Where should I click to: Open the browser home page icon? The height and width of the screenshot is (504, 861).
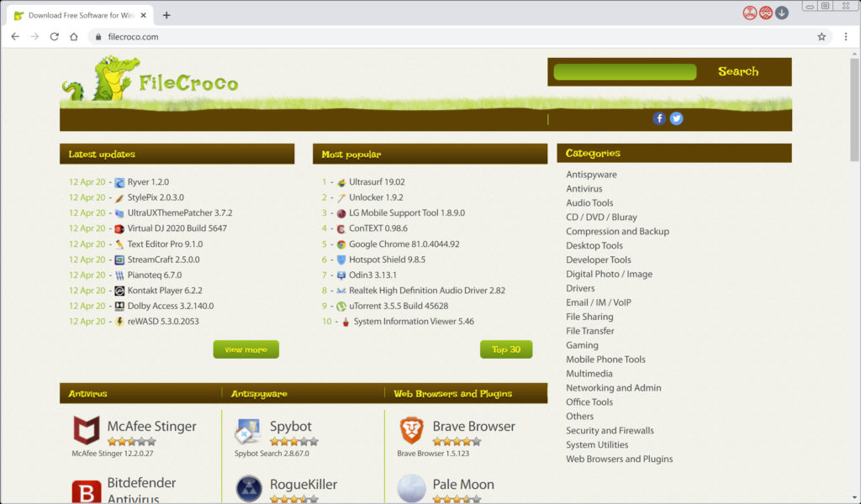(74, 37)
